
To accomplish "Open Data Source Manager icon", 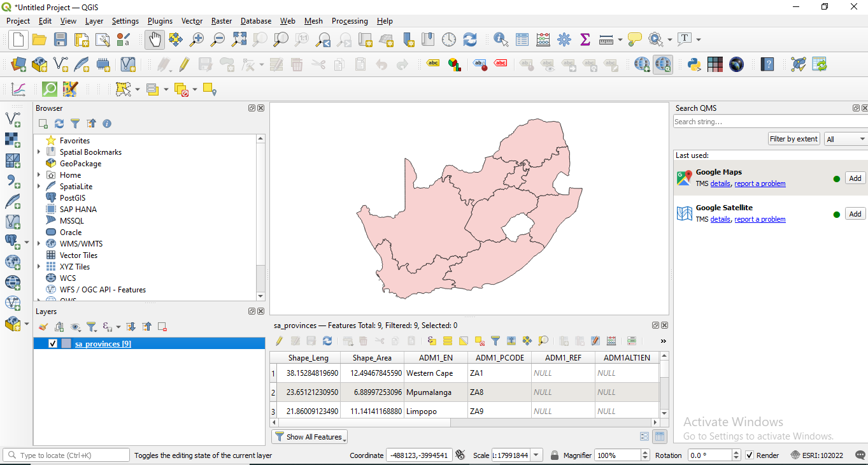I will (x=18, y=64).
